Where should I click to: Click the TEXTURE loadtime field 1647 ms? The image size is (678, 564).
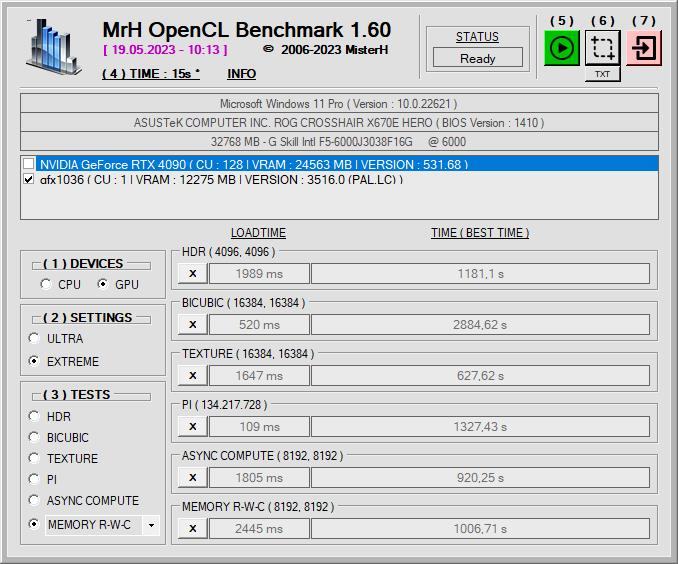(259, 375)
